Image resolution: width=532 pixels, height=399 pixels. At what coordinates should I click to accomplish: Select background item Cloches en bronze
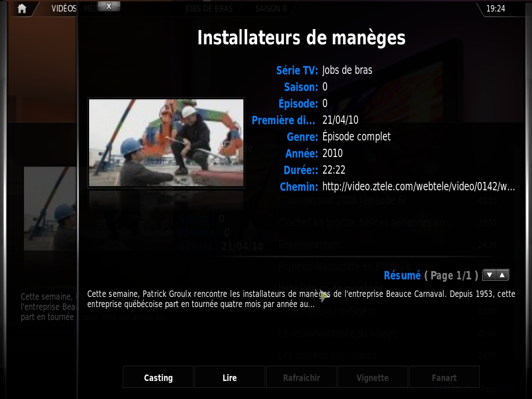[365, 223]
